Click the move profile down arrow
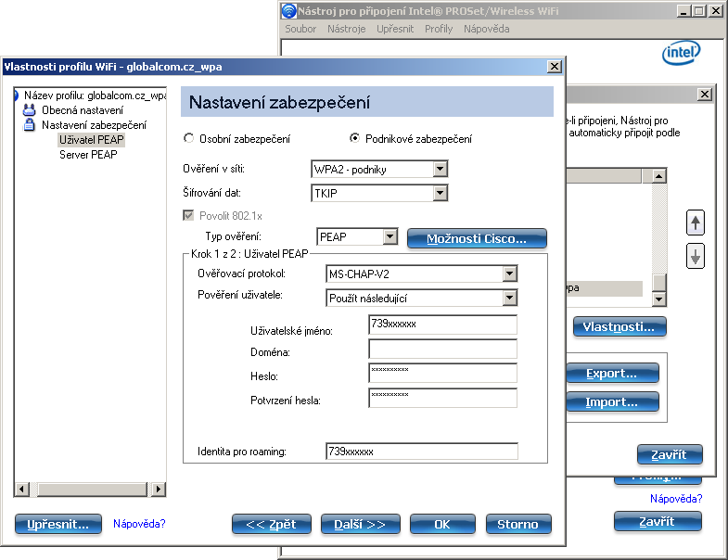This screenshot has width=728, height=560. pyautogui.click(x=695, y=258)
